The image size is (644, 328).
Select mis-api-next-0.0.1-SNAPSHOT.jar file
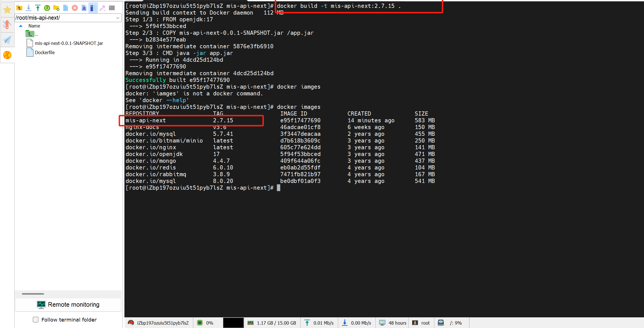coord(69,43)
